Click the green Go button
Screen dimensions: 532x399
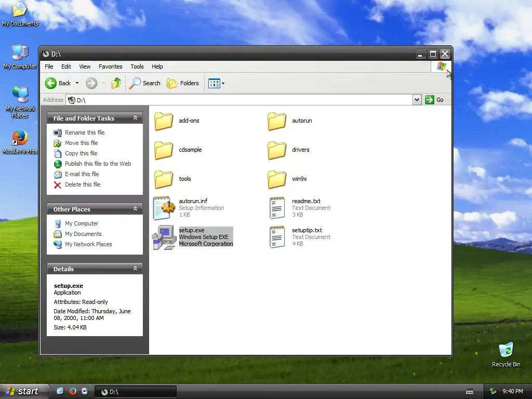(x=434, y=100)
